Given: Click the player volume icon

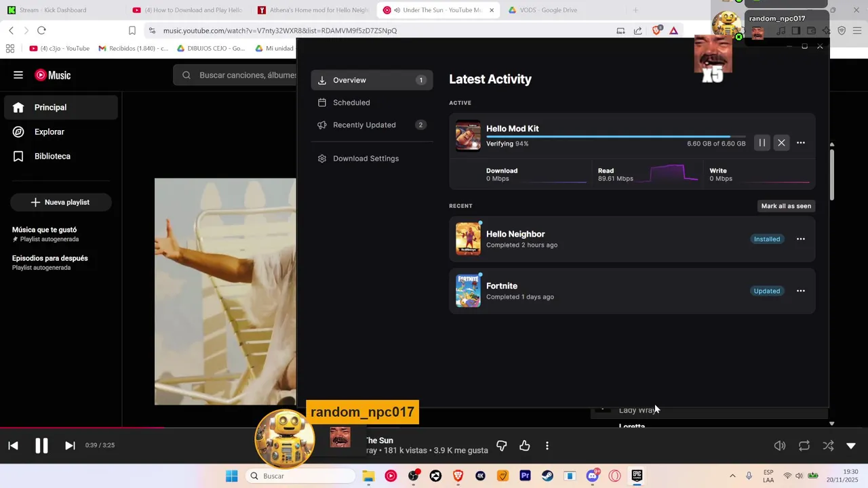Looking at the screenshot, I should pos(780,445).
